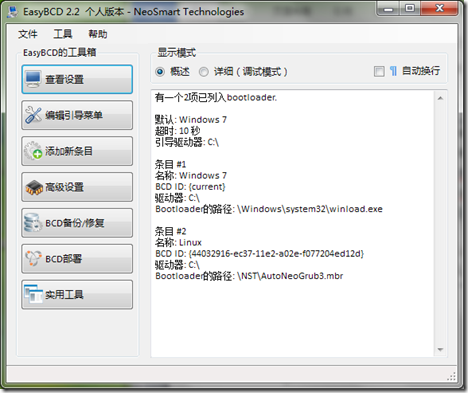Close the EasyBCD window
Screen dimensions: 468x393
tap(440, 8)
